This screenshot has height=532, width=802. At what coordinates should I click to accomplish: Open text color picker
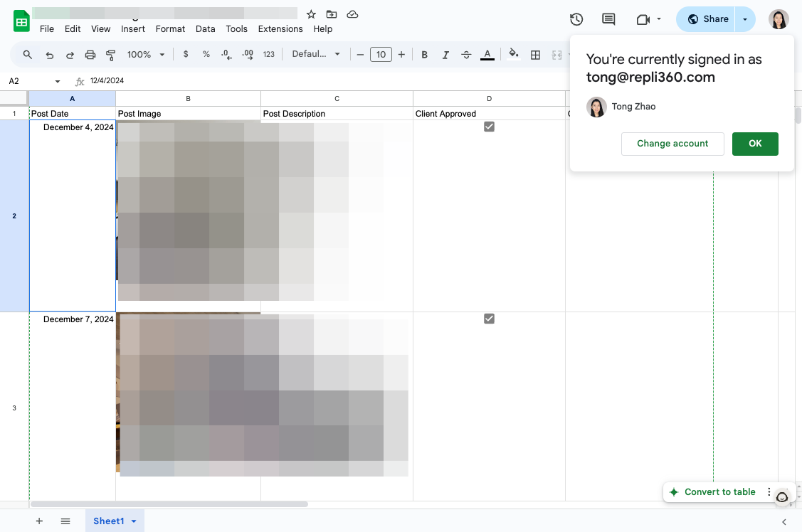point(487,55)
